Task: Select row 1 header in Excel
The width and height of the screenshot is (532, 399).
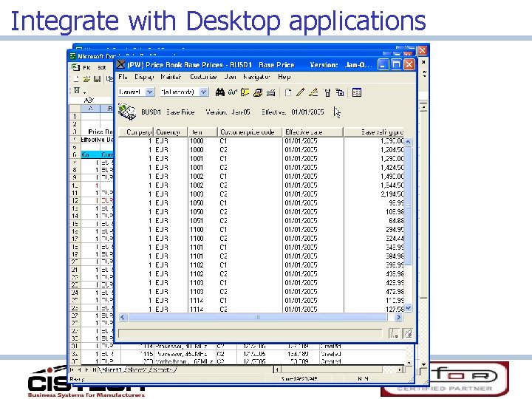Action: (75, 117)
